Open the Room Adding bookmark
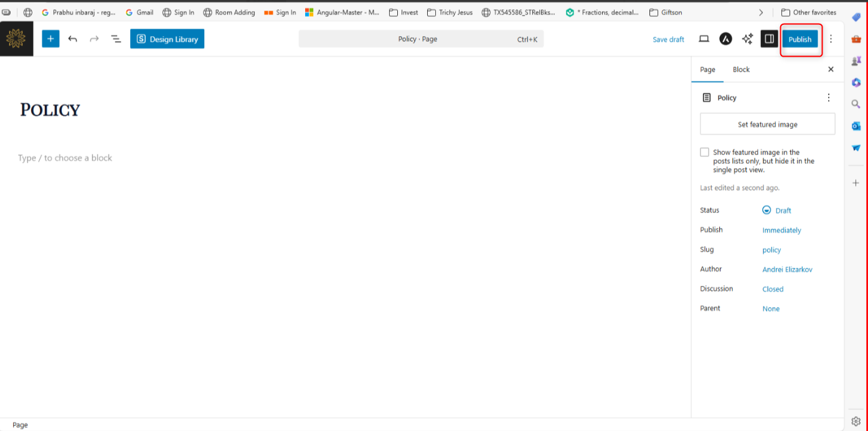The height and width of the screenshot is (431, 868). coord(229,12)
